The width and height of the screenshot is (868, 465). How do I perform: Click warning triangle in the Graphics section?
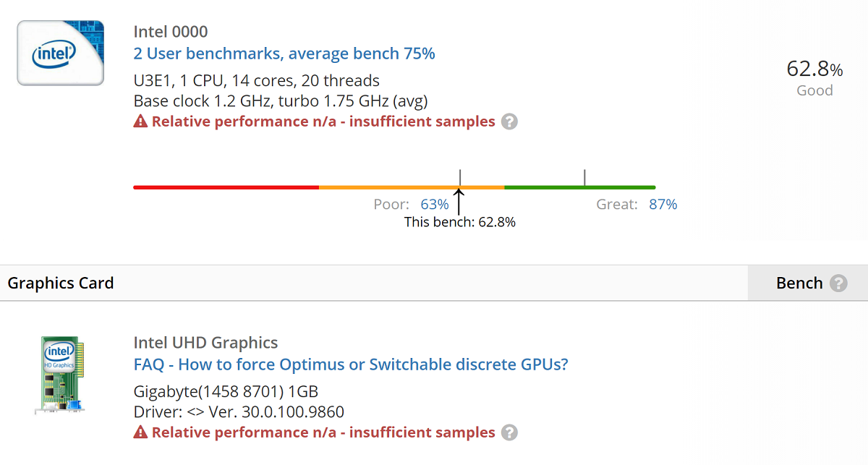(x=140, y=432)
